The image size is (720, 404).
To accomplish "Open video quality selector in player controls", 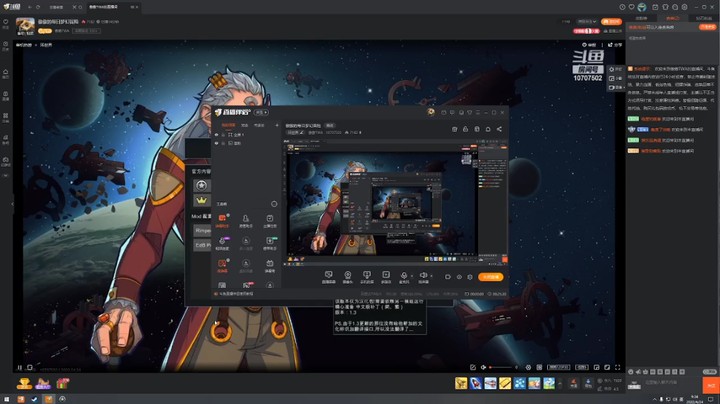I will [x=559, y=367].
